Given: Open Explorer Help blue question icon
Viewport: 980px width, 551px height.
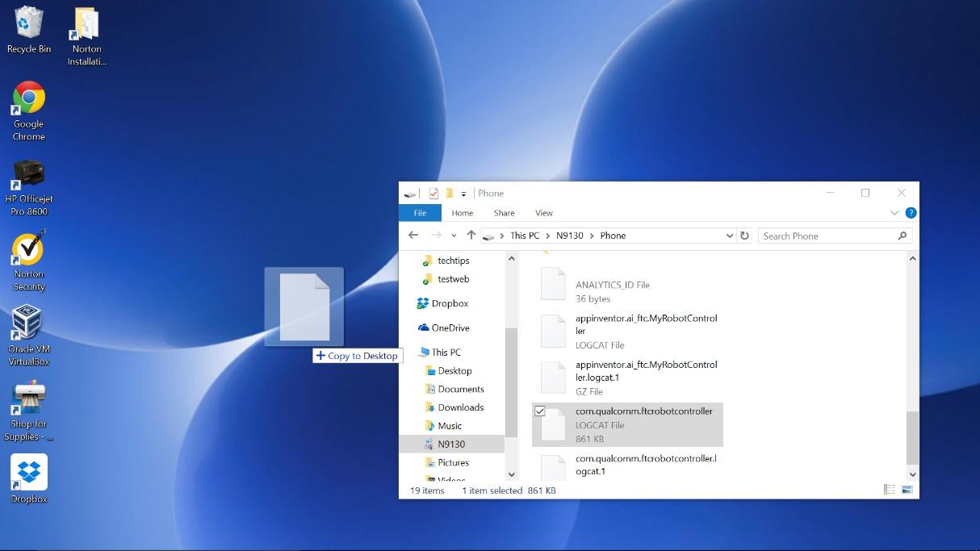Looking at the screenshot, I should (x=911, y=213).
